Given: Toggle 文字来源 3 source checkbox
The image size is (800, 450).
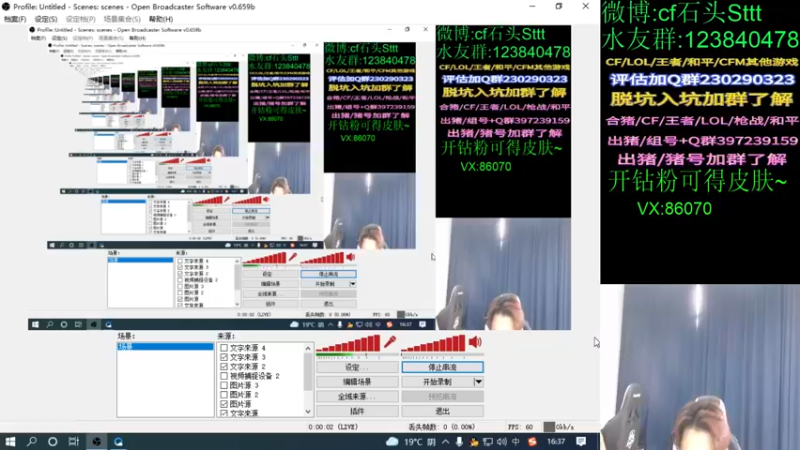Looking at the screenshot, I should 224,357.
